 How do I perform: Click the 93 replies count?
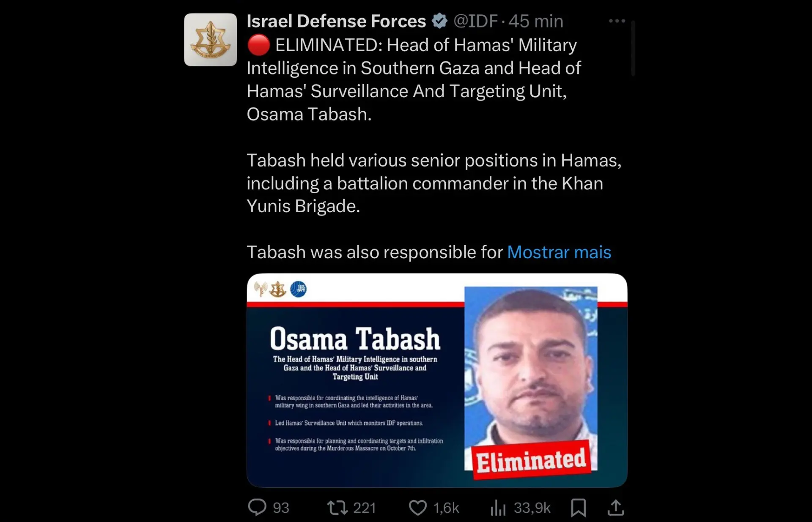point(281,507)
